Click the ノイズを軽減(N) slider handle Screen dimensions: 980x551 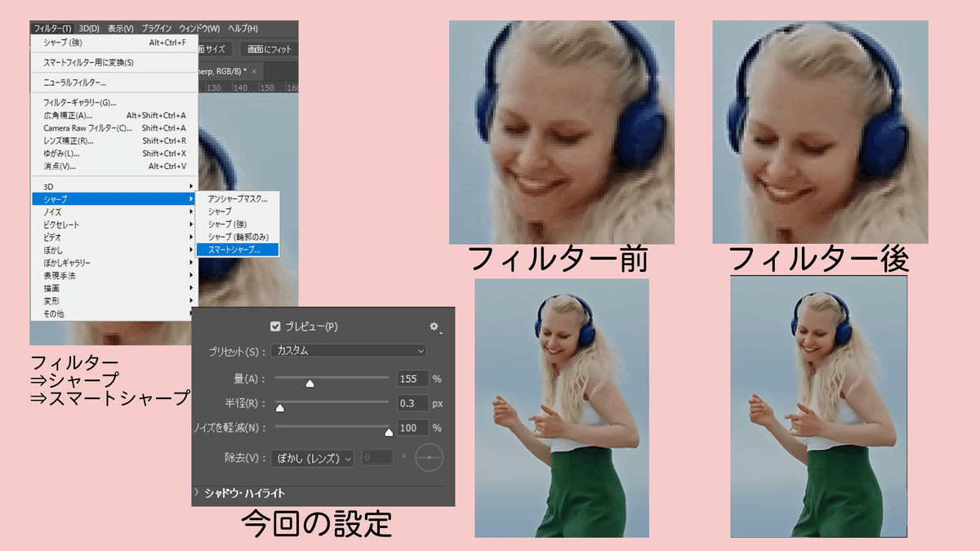click(x=389, y=431)
